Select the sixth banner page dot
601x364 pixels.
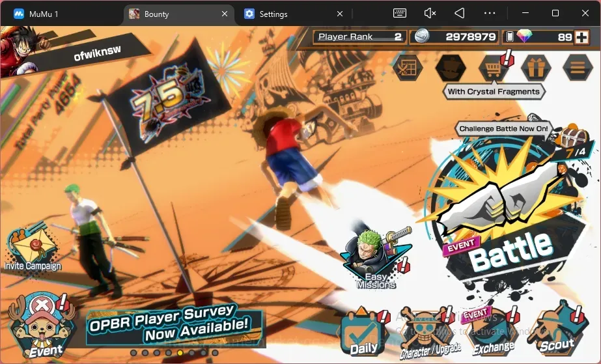191,352
